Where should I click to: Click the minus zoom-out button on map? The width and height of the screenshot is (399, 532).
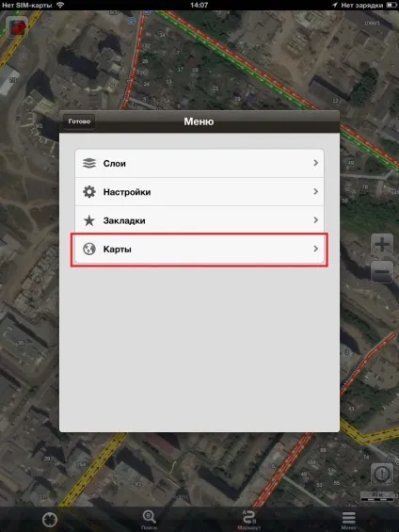pos(382,272)
